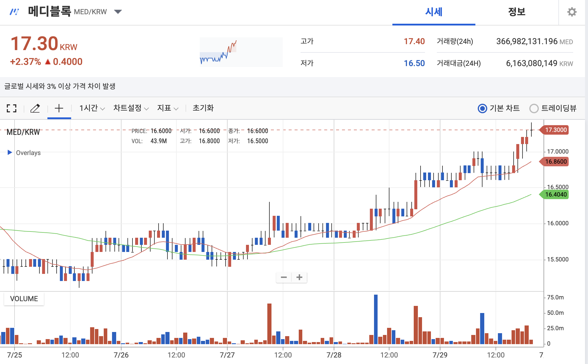The height and width of the screenshot is (364, 588).
Task: Open the MED/KRW market dropdown arrow
Action: pyautogui.click(x=118, y=12)
